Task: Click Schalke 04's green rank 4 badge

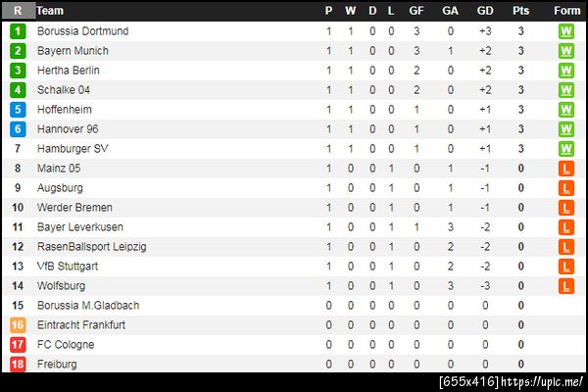Action: coord(18,90)
